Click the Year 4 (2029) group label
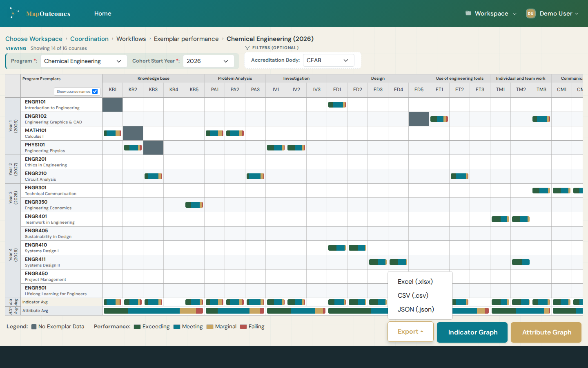Image resolution: width=588 pixels, height=368 pixels. (13, 255)
